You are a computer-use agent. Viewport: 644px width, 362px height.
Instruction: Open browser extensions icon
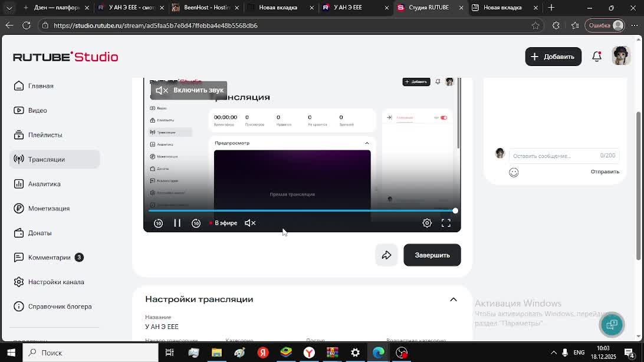(556, 25)
